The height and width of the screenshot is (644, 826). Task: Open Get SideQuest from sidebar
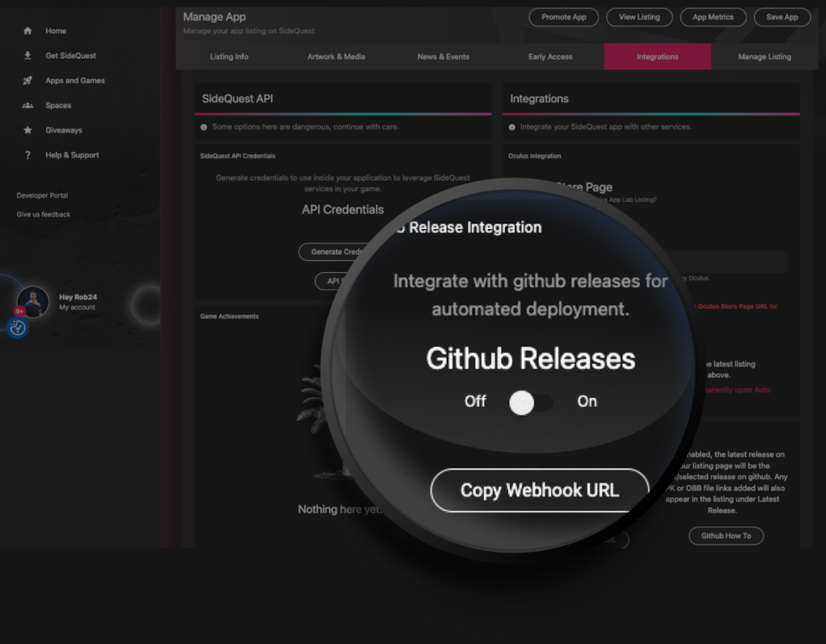pos(71,56)
